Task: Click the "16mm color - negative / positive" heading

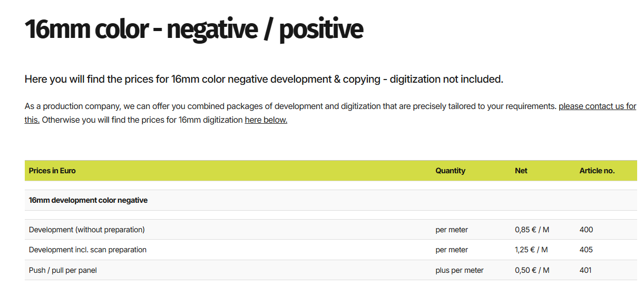Action: [193, 29]
